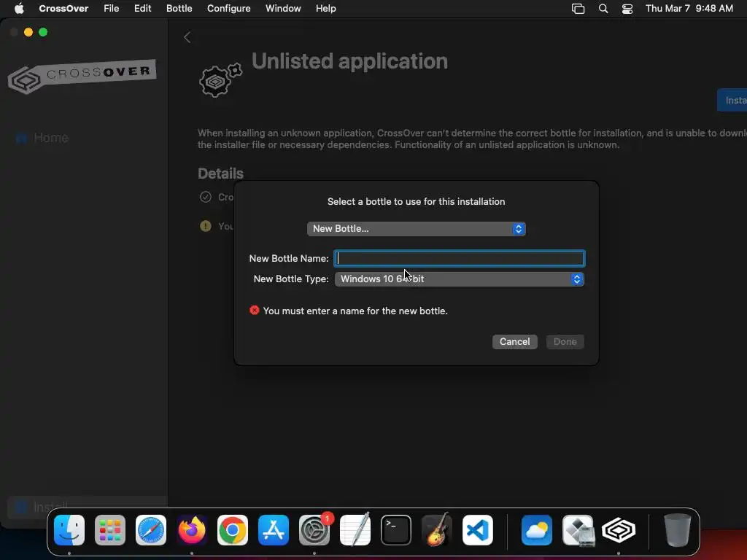Open the Edit menu
Screen dimensions: 747x560
(142, 9)
